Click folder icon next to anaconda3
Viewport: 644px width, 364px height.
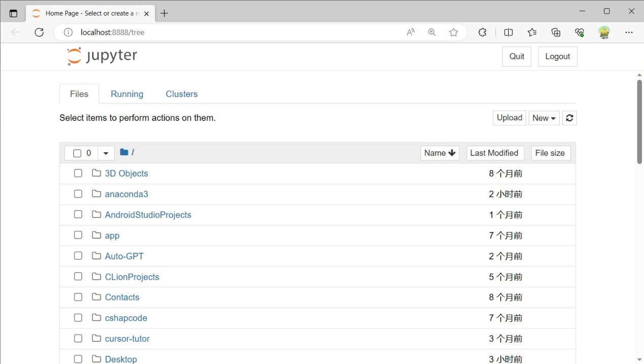(96, 193)
